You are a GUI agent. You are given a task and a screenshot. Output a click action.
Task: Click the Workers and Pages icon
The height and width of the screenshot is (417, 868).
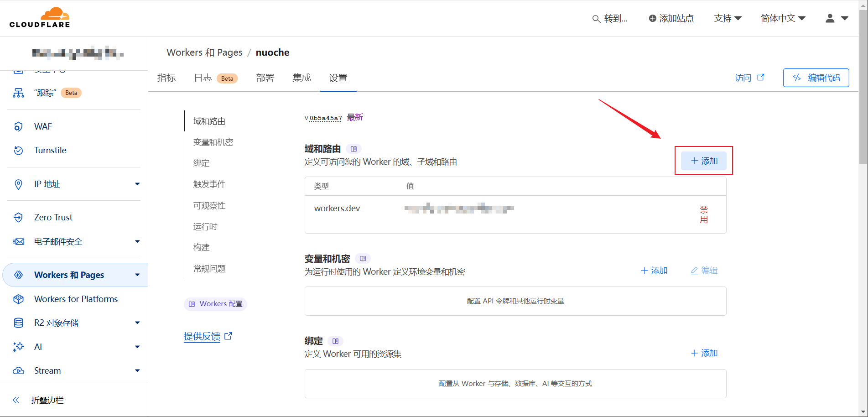(18, 275)
